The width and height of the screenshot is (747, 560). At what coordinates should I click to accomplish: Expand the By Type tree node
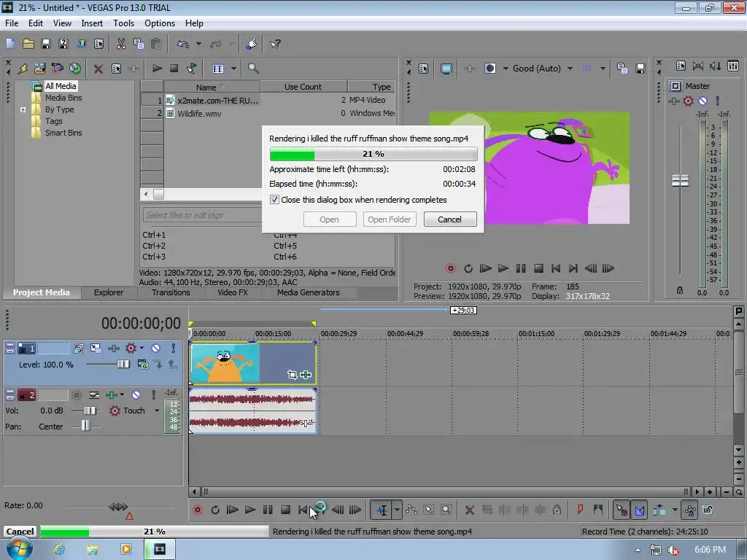click(x=23, y=109)
